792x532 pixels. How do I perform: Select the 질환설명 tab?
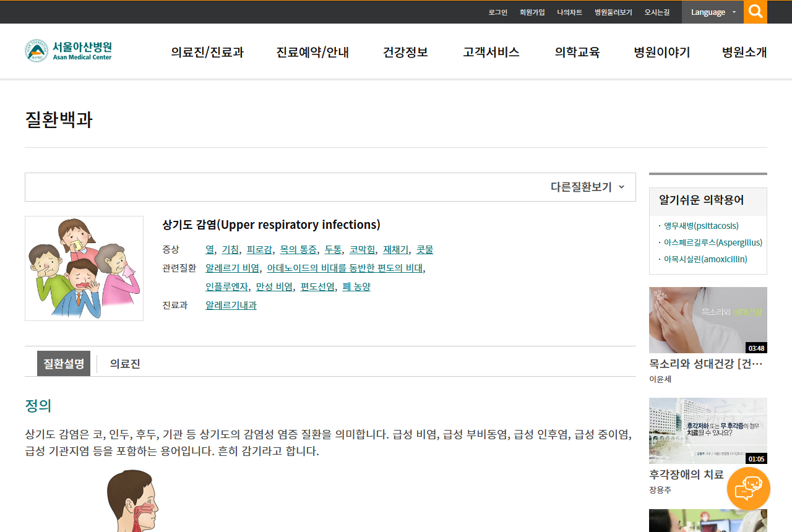(64, 364)
